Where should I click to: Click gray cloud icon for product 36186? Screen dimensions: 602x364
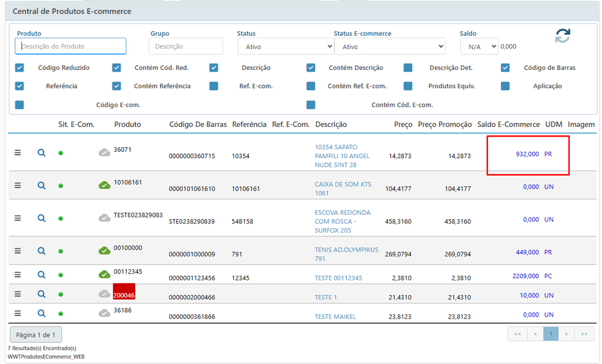104,313
